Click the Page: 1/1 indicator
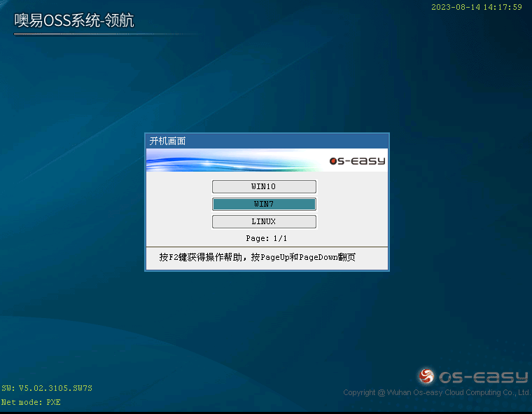Image resolution: width=532 pixels, height=414 pixels. (266, 238)
